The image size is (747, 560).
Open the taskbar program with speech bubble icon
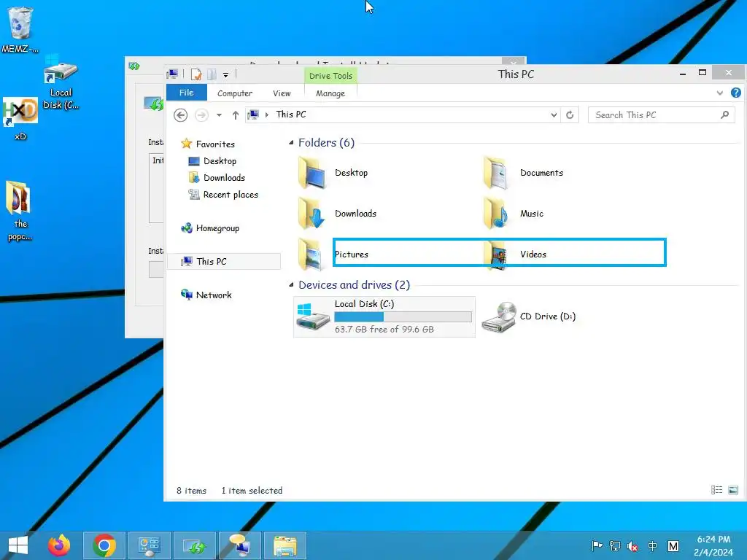tap(240, 545)
